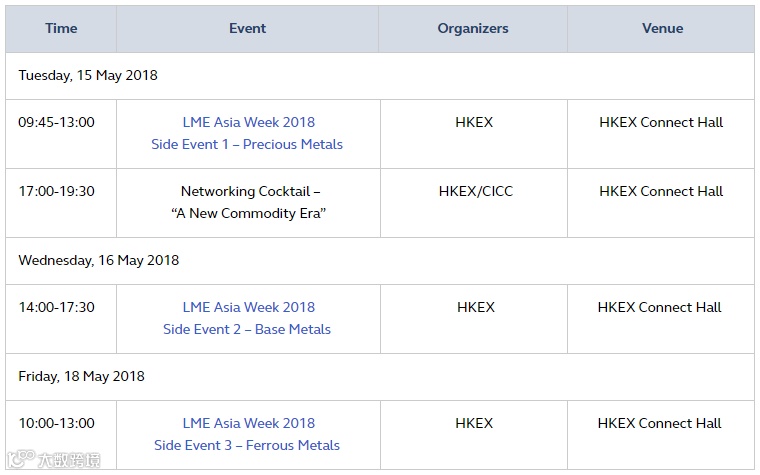
Task: Select the Friday, 18 May 2018 date row
Action: pyautogui.click(x=380, y=377)
